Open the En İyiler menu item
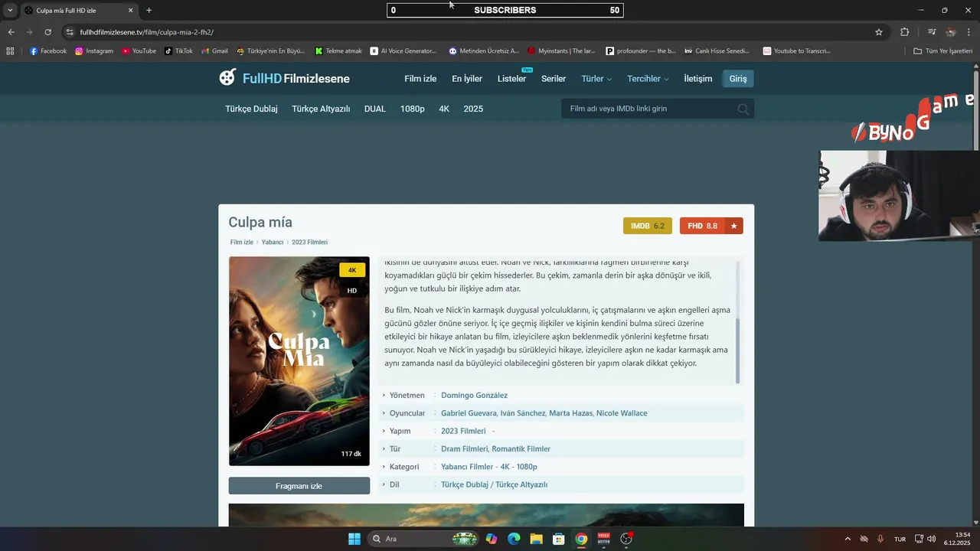The image size is (980, 551). pos(467,79)
